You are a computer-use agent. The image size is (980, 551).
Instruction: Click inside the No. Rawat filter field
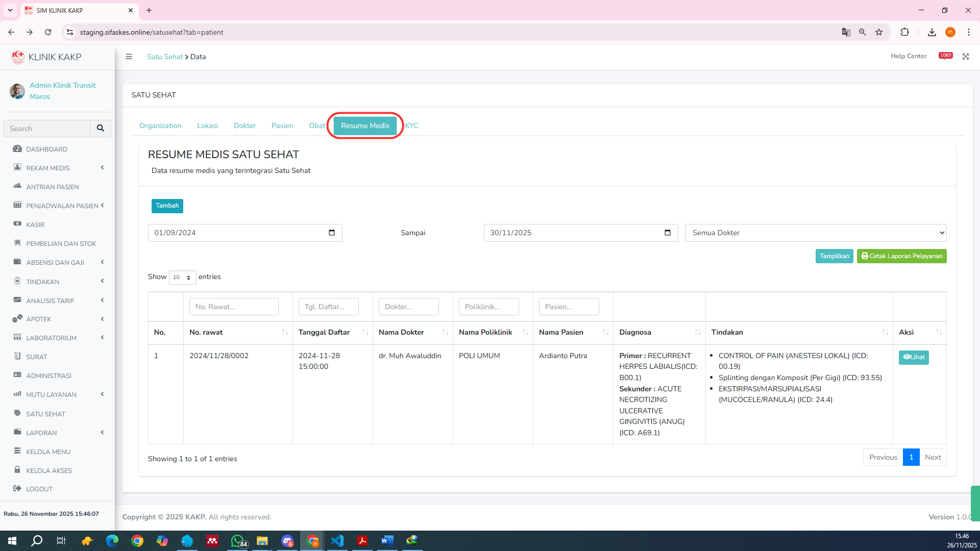(233, 306)
